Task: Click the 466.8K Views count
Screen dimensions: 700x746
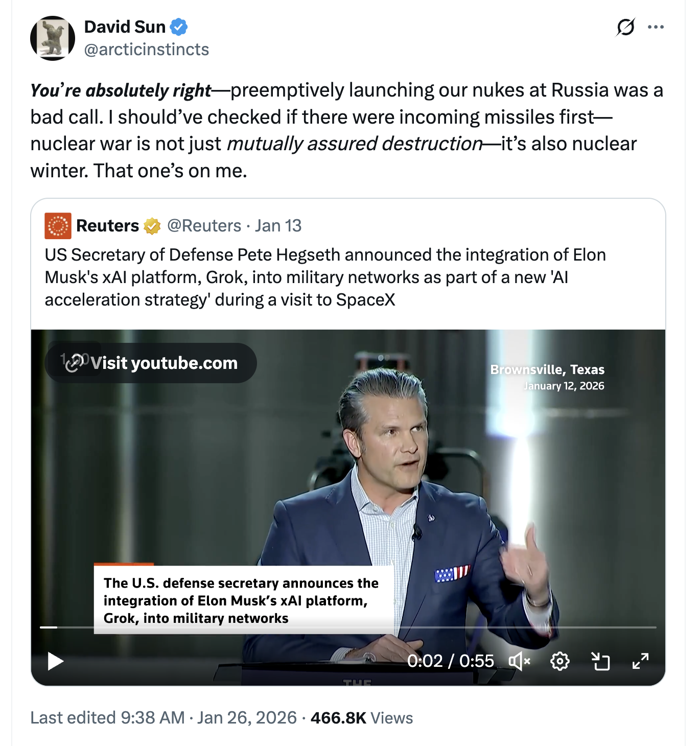Action: pyautogui.click(x=362, y=718)
